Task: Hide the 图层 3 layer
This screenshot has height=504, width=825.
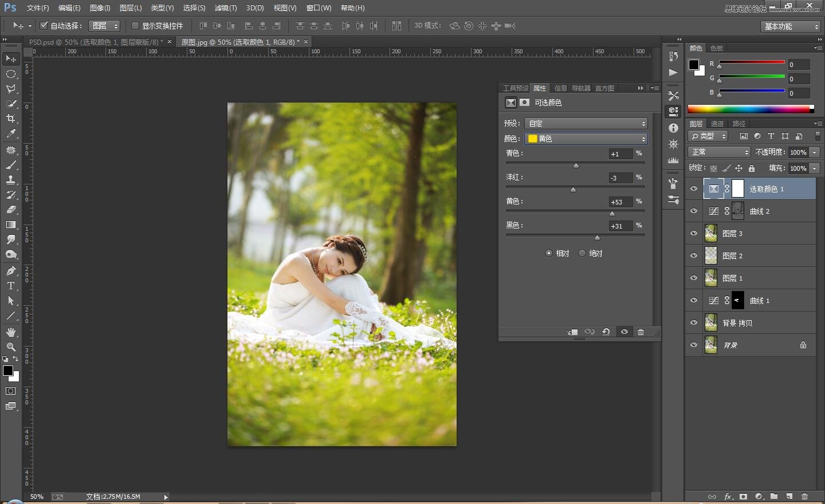Action: point(694,234)
